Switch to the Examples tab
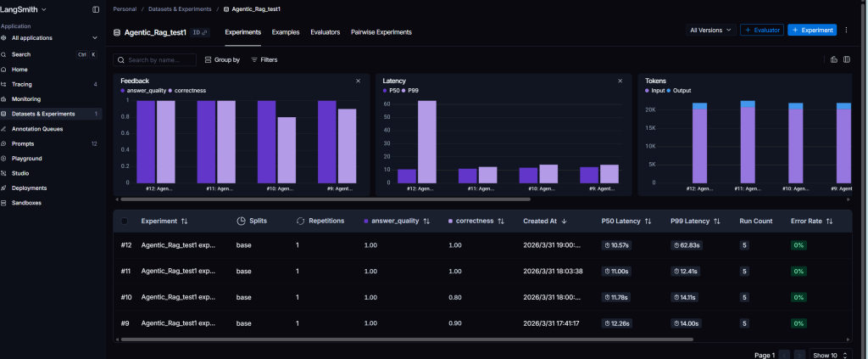Viewport: 868px width, 359px height. click(286, 32)
